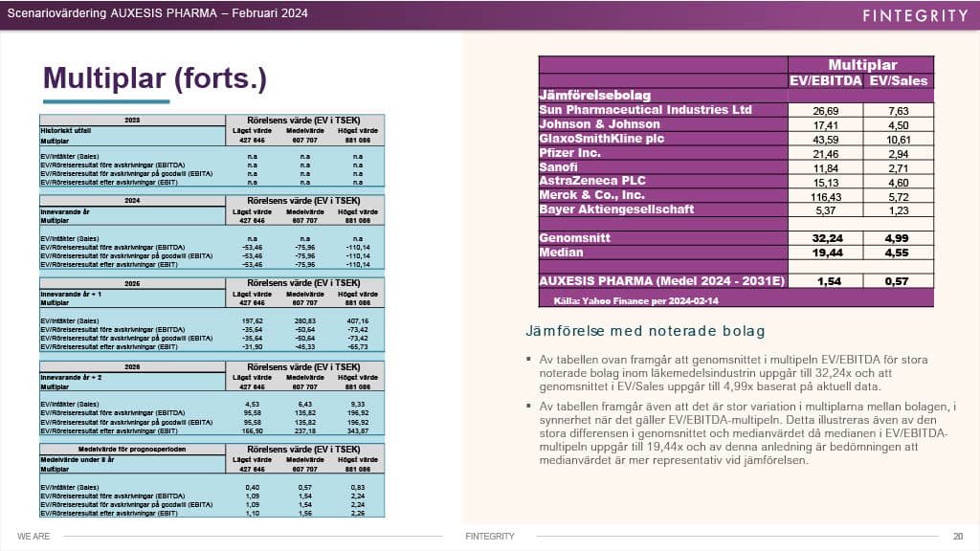Click 'AUXESIS PHARMA (Medel 2024 - 2031E)' row label
The image size is (980, 551).
[661, 281]
